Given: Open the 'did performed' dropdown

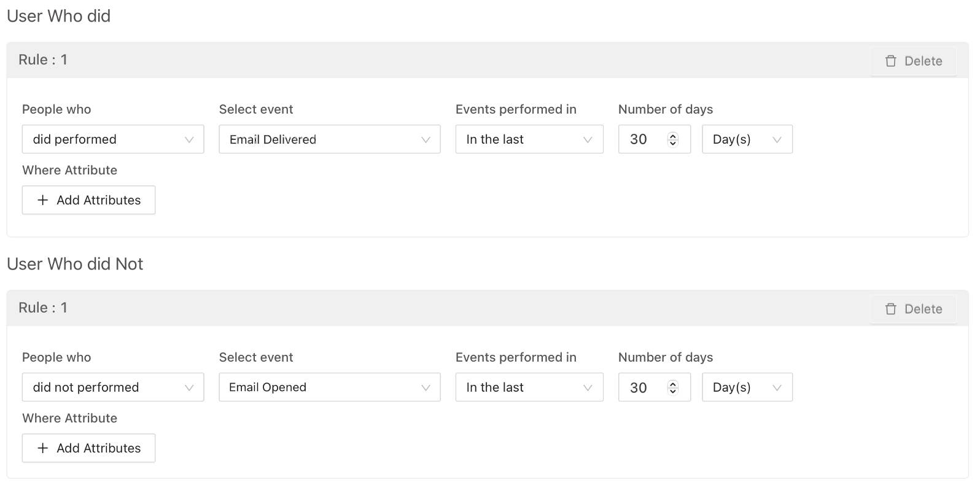Looking at the screenshot, I should [x=113, y=139].
